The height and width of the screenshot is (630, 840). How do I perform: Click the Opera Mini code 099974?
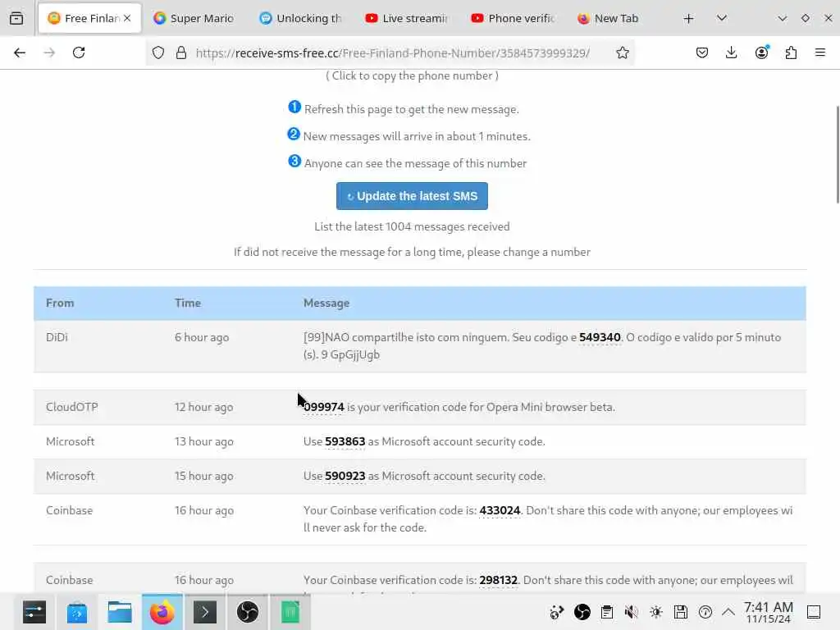pos(323,407)
